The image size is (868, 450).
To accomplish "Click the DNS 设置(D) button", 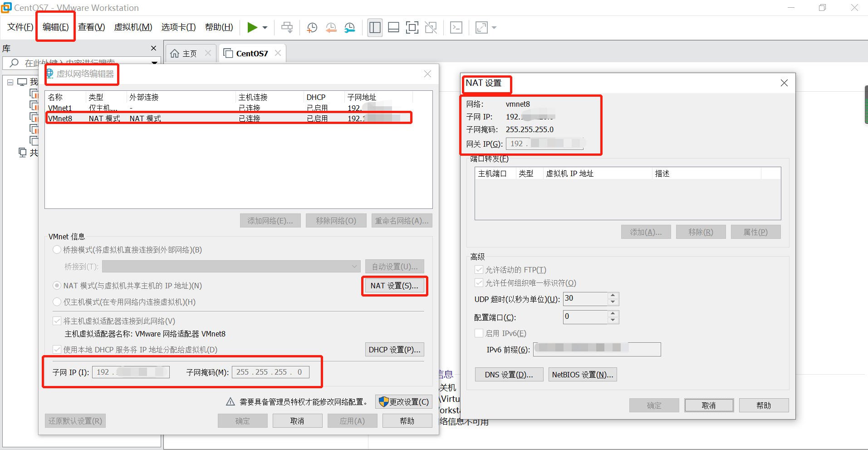I will click(509, 375).
